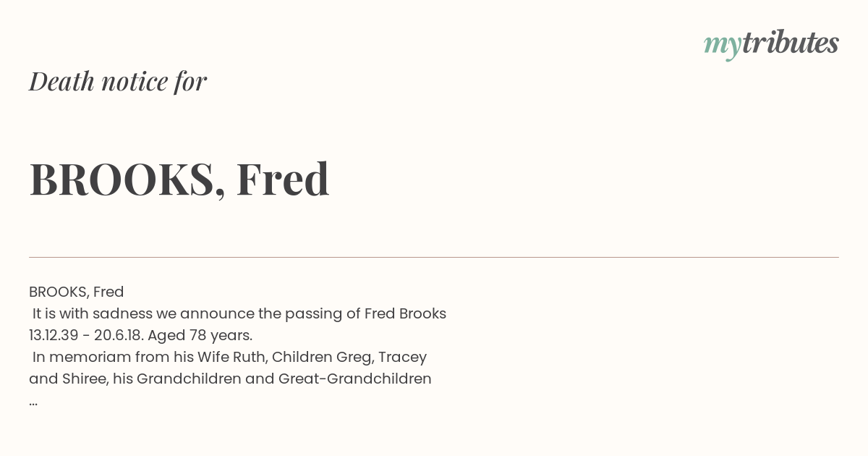Click the gray 'tributes' part of logo
Image resolution: width=868 pixels, height=456 pixels.
click(x=791, y=43)
